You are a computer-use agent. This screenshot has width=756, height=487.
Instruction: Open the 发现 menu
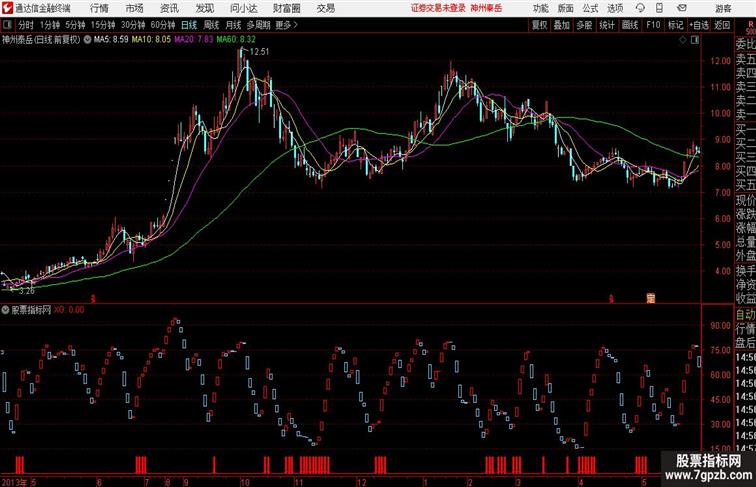(x=204, y=8)
